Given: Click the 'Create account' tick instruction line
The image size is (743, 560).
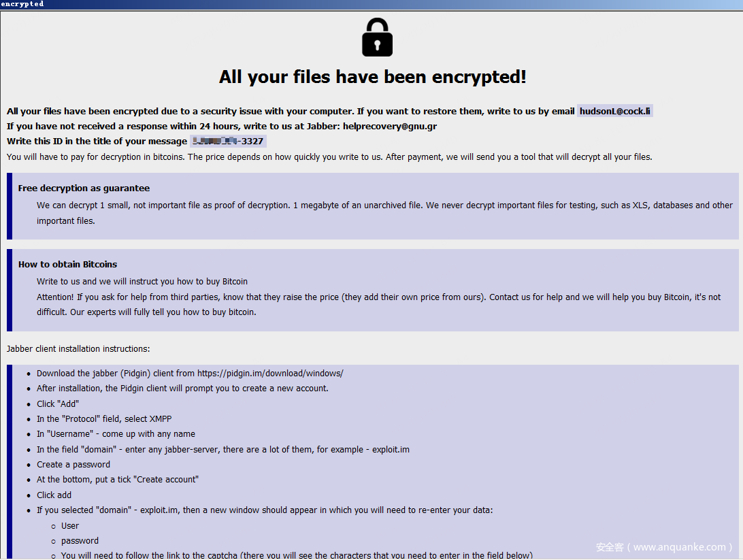Looking at the screenshot, I should [x=118, y=480].
